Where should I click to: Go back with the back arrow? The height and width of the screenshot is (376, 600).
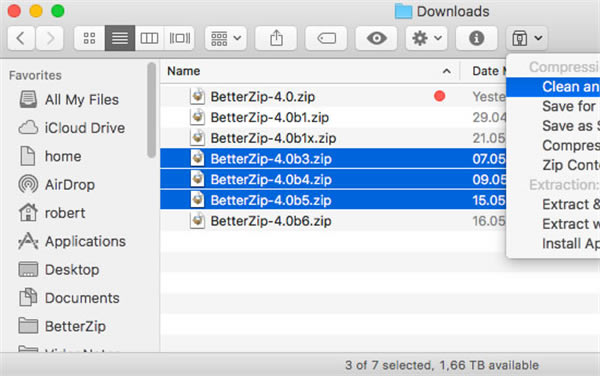(21, 38)
